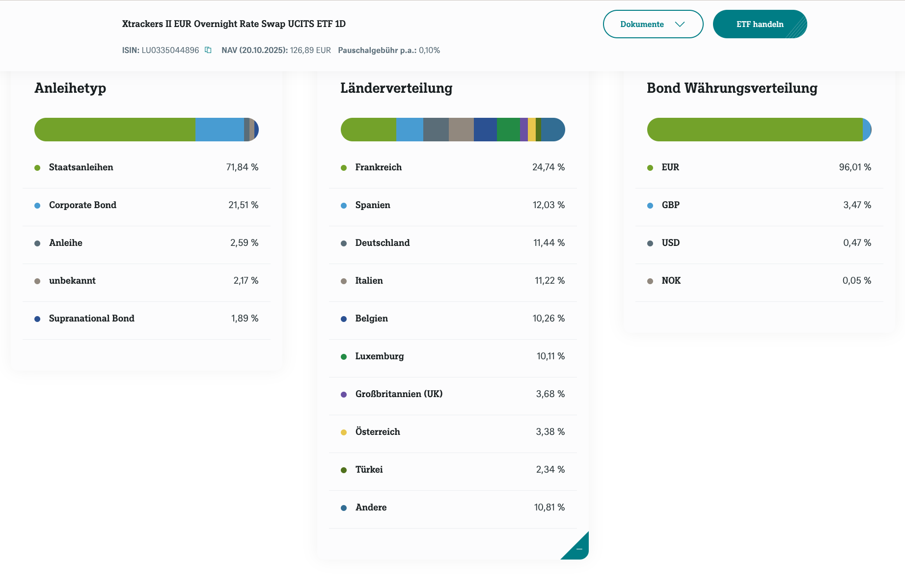Click the yellow legend dot beside Österreich
The width and height of the screenshot is (905, 588).
(344, 432)
